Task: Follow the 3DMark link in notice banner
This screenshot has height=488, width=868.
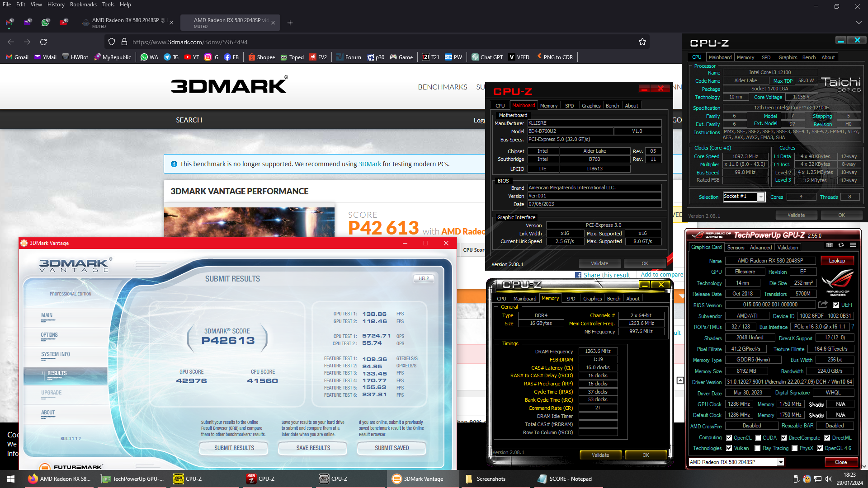Action: (369, 164)
